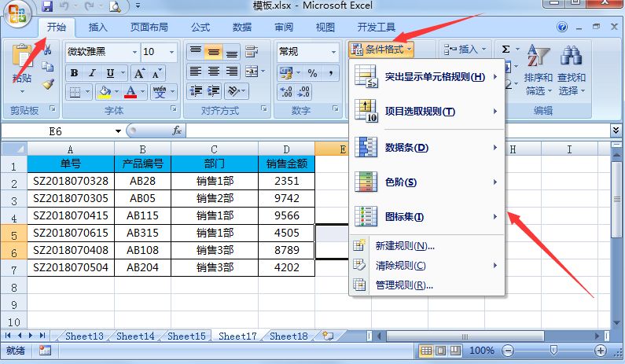This screenshot has width=625, height=364.
Task: Decrease indent
Action: coord(195,92)
